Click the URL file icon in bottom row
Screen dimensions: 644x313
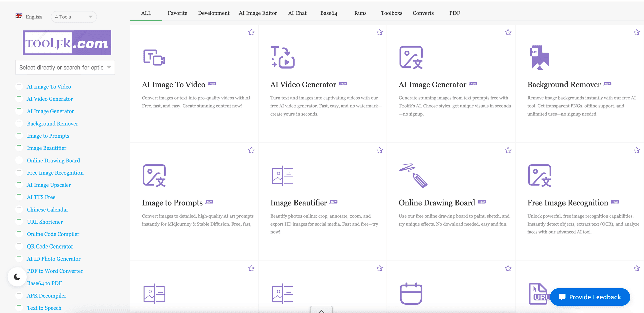click(x=539, y=294)
